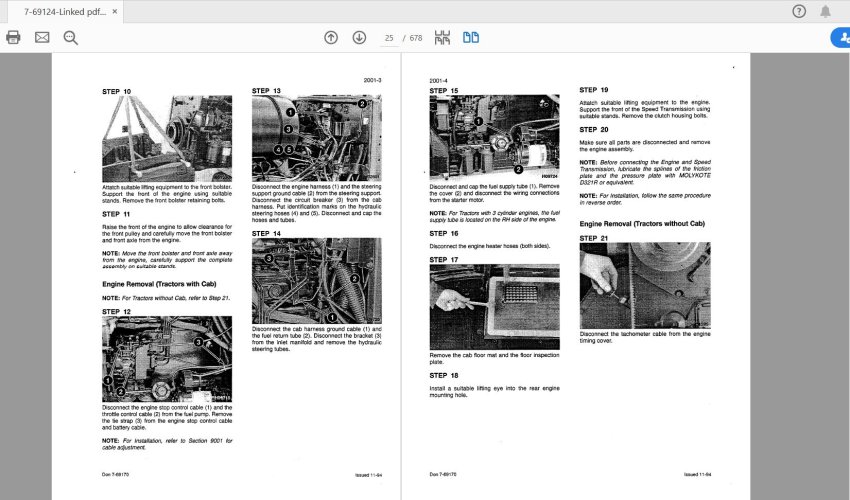This screenshot has width=850, height=500.
Task: Click the Step 13 engine harness photo
Action: click(x=316, y=139)
